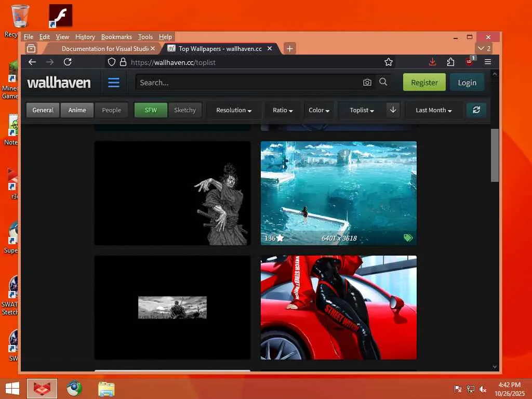Toggle the Sketchy purity filter

pos(185,110)
